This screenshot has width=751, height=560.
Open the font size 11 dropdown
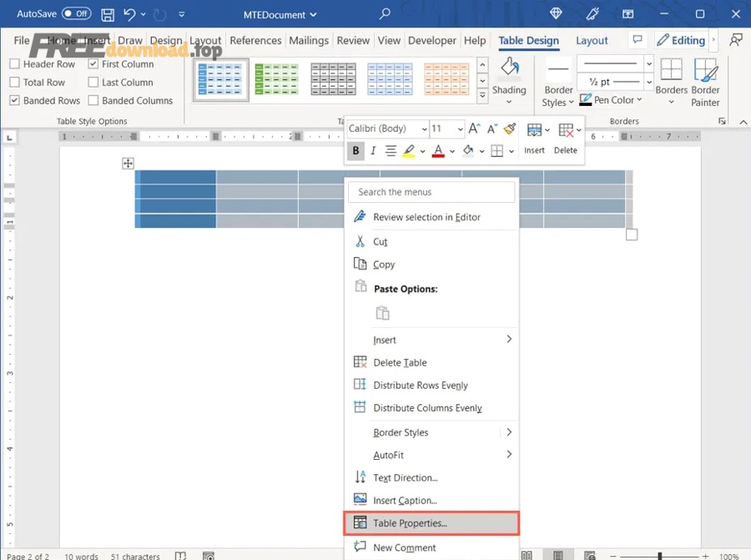coord(461,129)
